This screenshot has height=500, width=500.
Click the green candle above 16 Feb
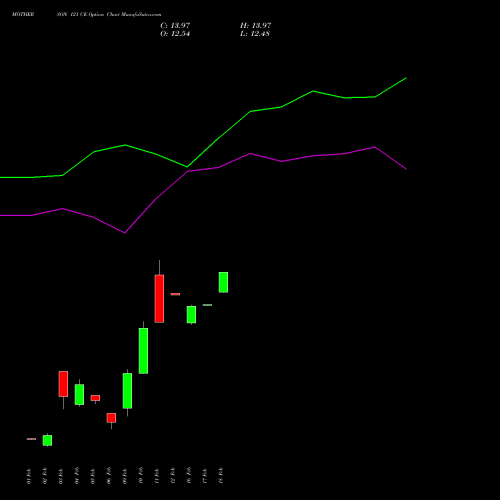point(191,315)
